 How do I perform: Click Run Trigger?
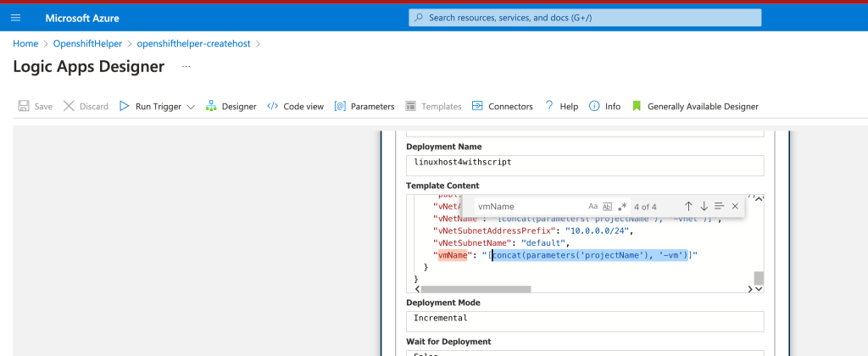151,106
